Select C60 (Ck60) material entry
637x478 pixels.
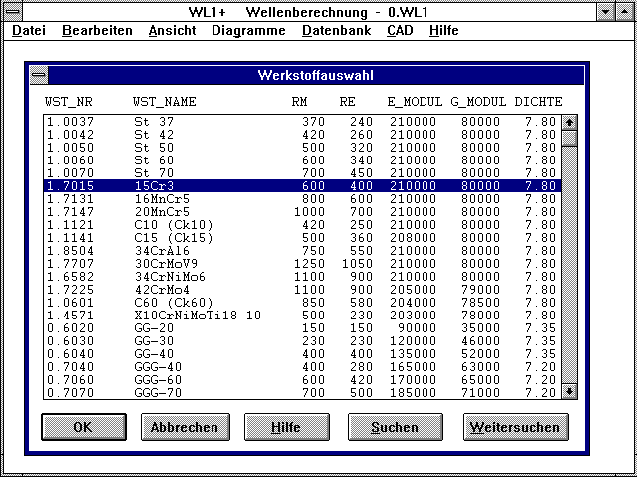[300, 301]
